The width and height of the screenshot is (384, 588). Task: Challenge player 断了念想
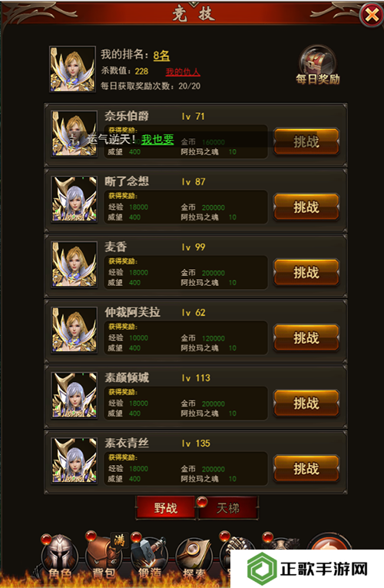point(306,207)
